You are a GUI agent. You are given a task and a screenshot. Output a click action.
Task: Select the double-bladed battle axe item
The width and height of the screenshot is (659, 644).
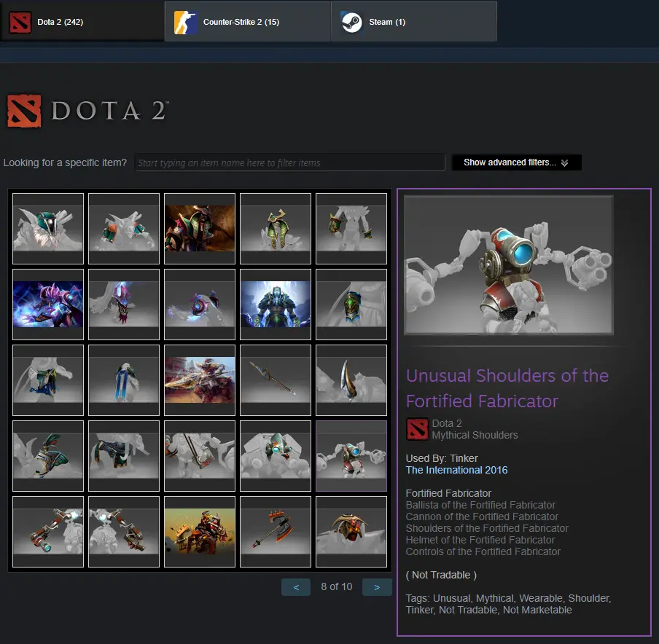276,532
